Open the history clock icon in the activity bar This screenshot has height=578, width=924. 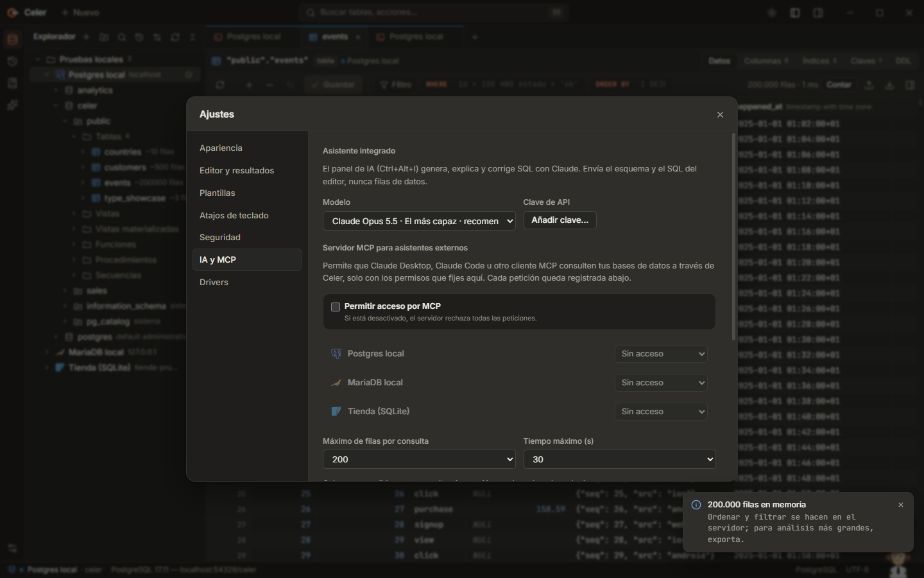point(12,62)
